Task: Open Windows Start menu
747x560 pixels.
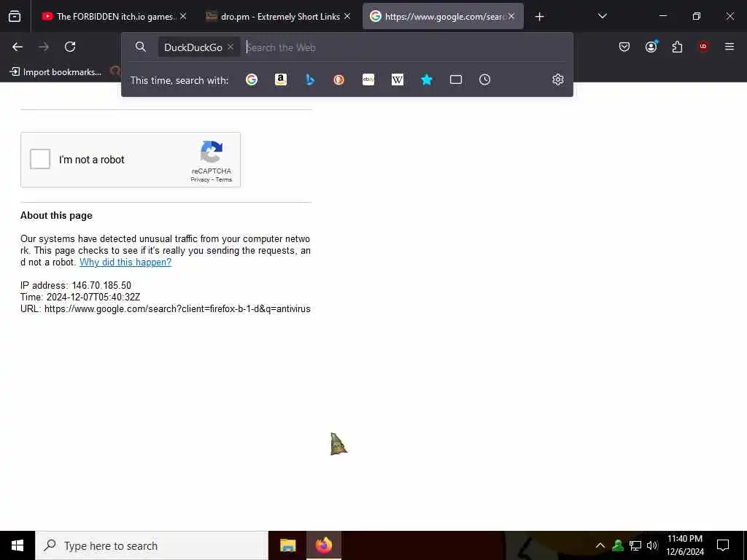Action: [18, 545]
